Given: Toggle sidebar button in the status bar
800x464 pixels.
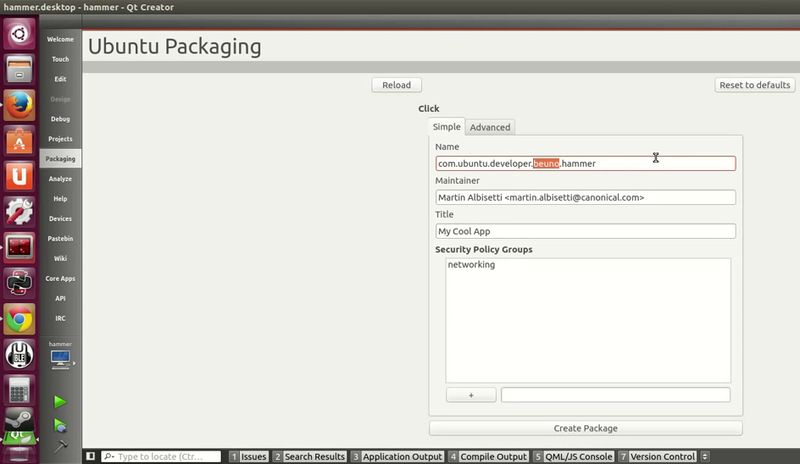Looking at the screenshot, I should 90,456.
